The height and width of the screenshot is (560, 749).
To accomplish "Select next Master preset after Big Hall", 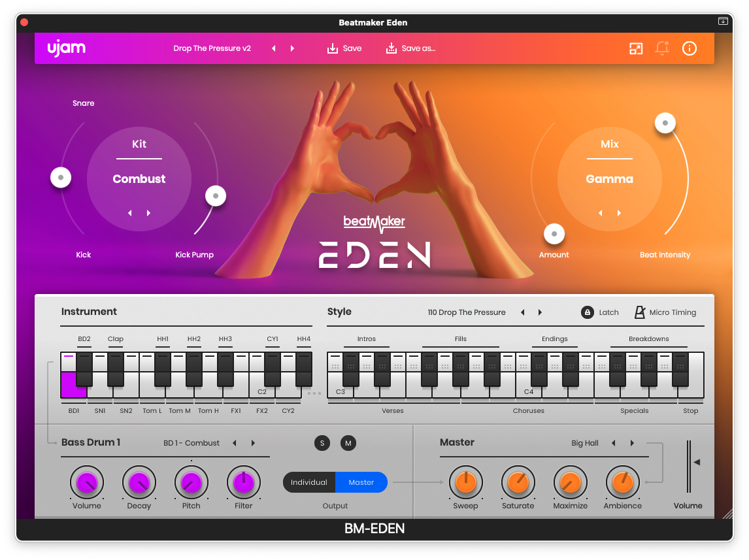I will (632, 443).
